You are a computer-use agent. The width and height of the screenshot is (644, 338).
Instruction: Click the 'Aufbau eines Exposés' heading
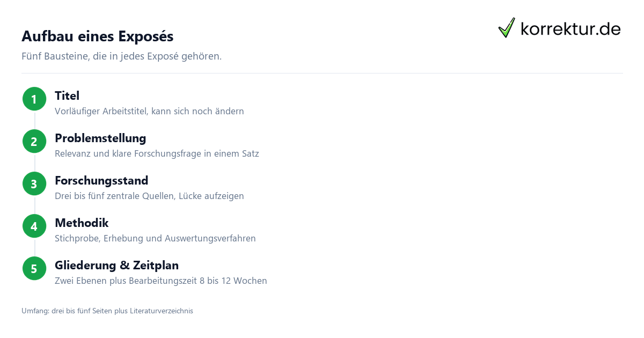tap(98, 36)
